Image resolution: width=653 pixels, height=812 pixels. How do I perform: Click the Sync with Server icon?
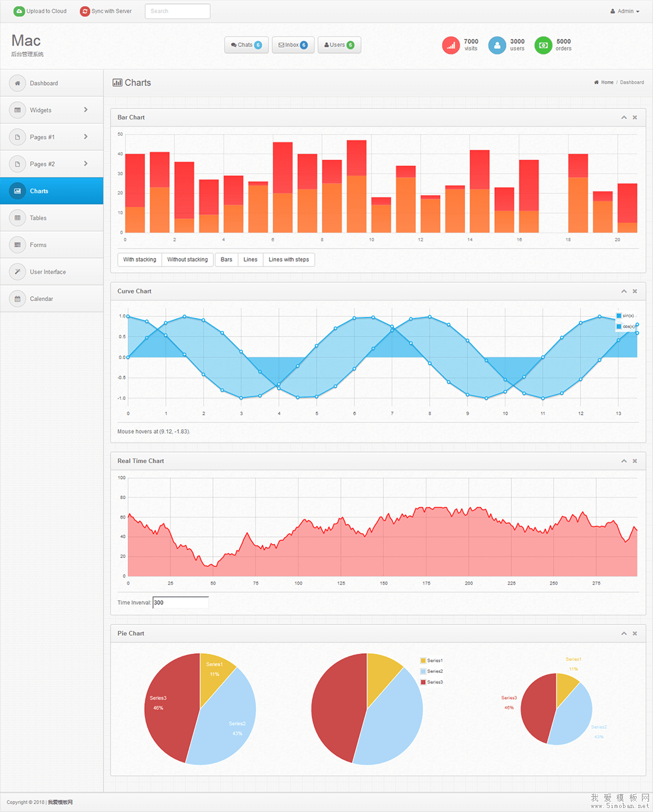point(85,11)
